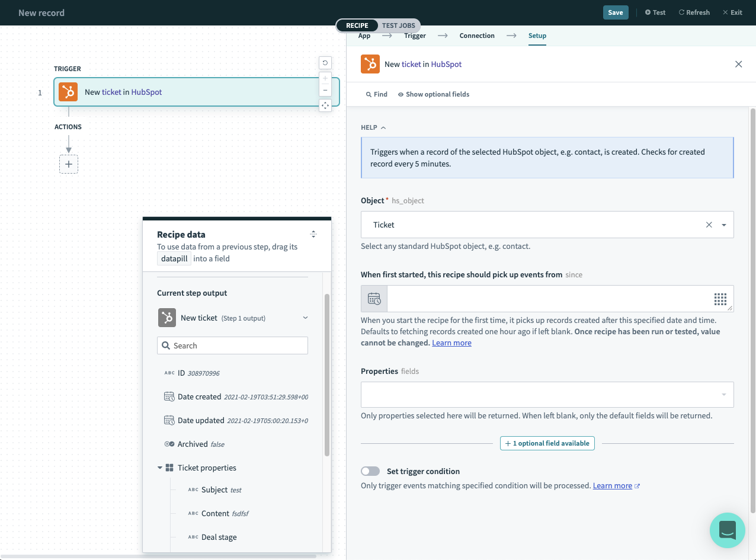Click 1 optional field available button

pyautogui.click(x=547, y=443)
